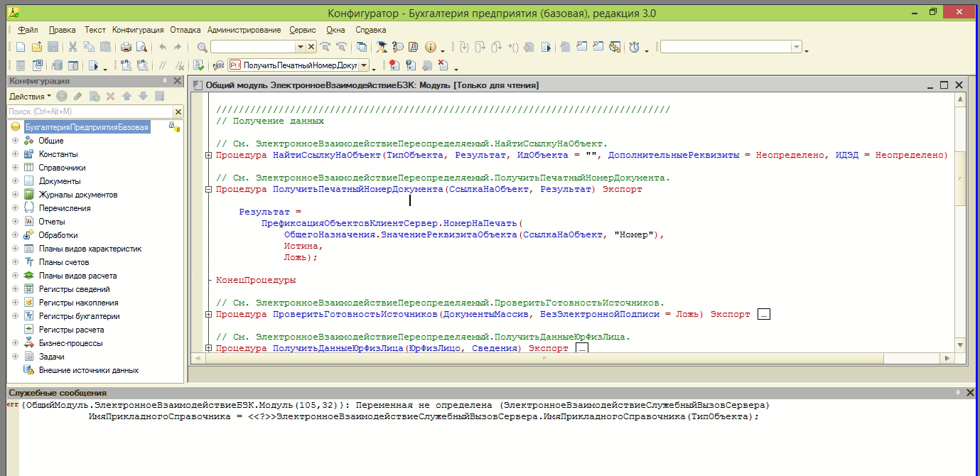
Task: Click the stopwatch performance measurement icon
Action: click(635, 47)
